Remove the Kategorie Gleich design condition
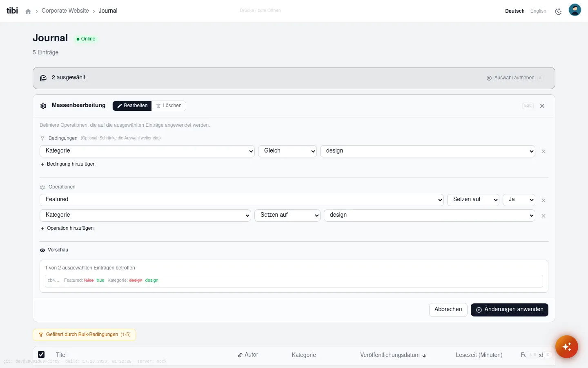The height and width of the screenshot is (368, 588). pos(543,151)
